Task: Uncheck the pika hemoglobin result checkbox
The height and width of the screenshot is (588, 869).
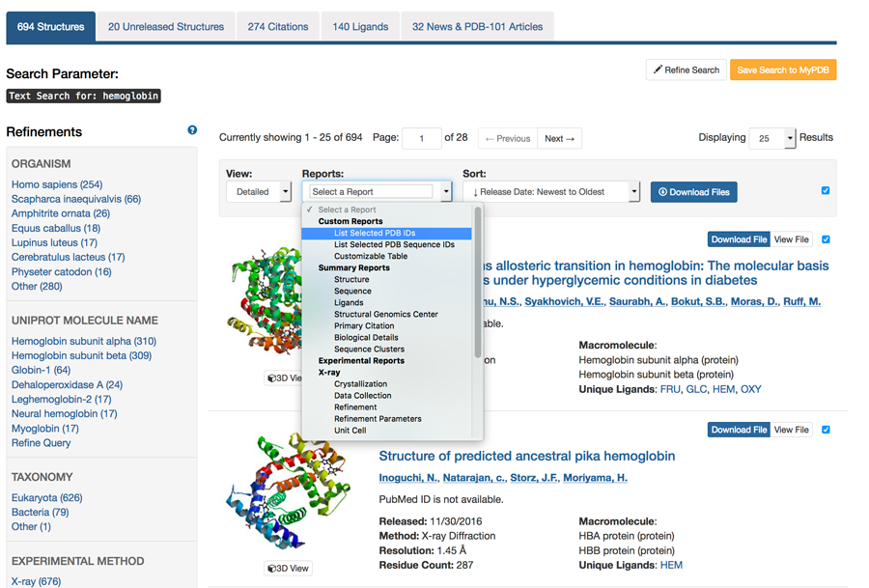Action: (x=826, y=430)
